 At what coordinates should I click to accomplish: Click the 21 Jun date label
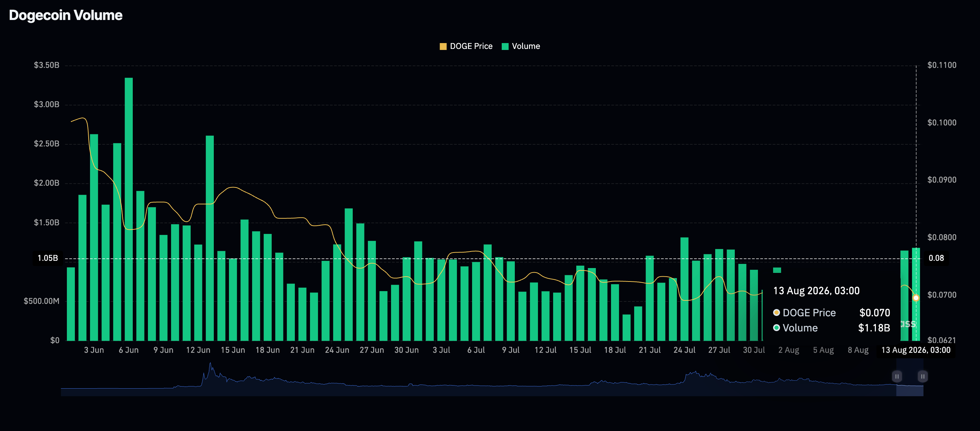coord(302,350)
